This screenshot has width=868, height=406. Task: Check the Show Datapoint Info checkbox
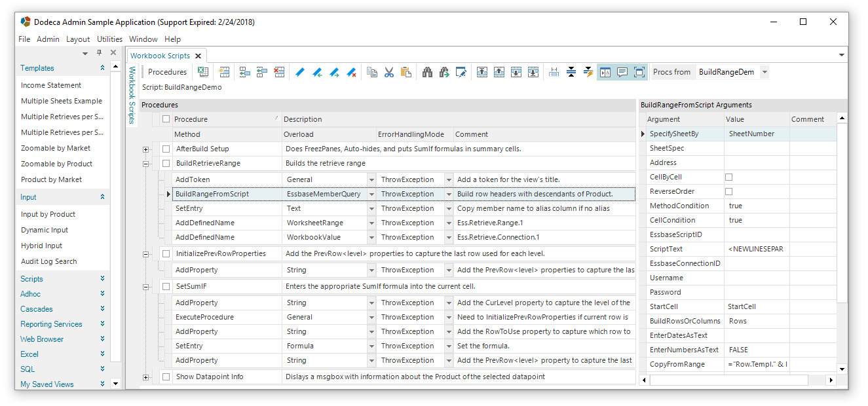pyautogui.click(x=166, y=377)
